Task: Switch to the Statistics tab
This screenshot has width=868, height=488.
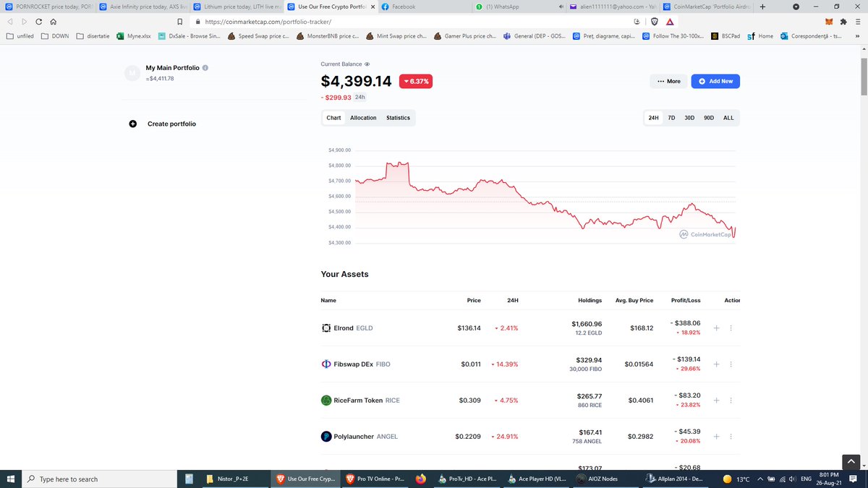Action: click(398, 118)
